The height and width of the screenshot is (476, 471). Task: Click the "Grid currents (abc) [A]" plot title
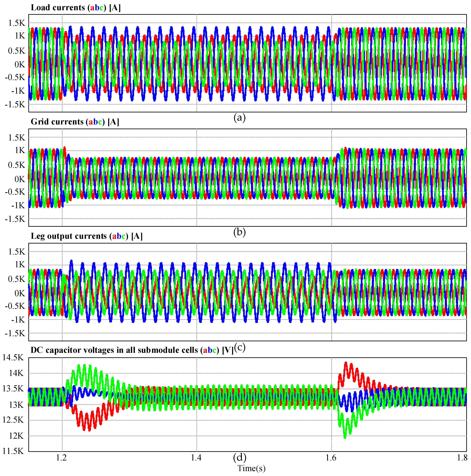75,122
